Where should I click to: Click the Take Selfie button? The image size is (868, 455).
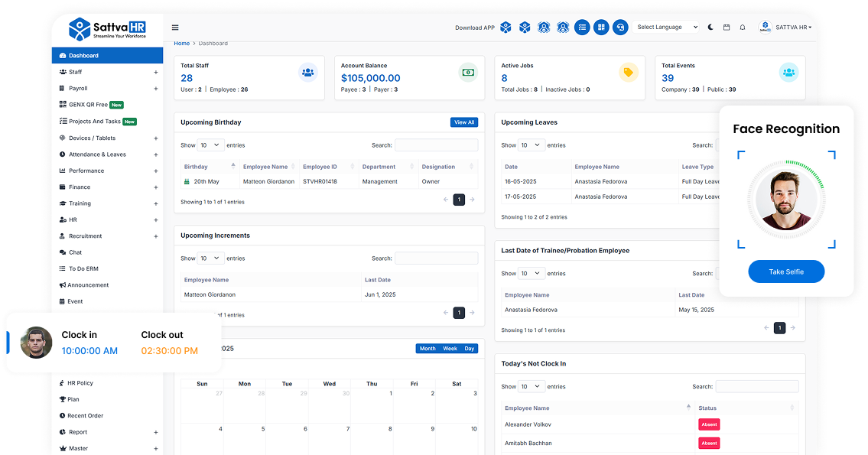click(786, 271)
